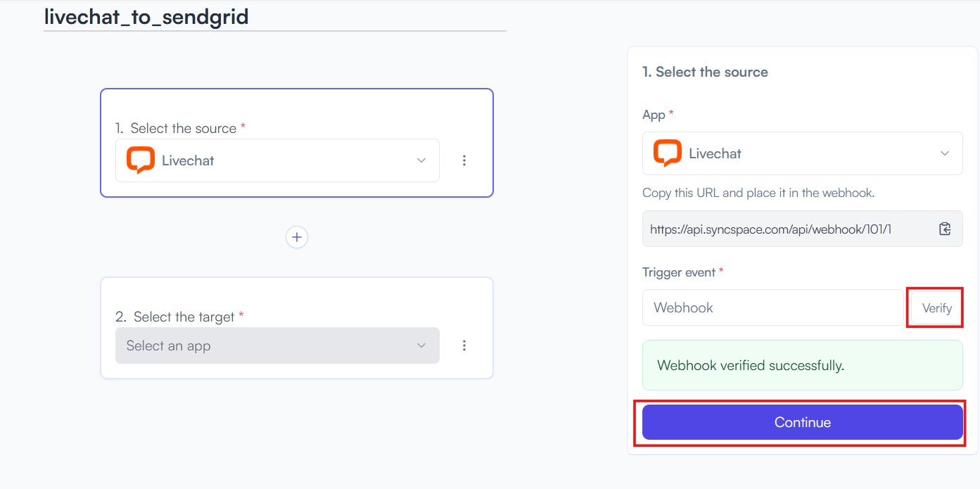Expand the chevron on the 'Select an app' field
Viewport: 980px width, 489px height.
point(421,345)
